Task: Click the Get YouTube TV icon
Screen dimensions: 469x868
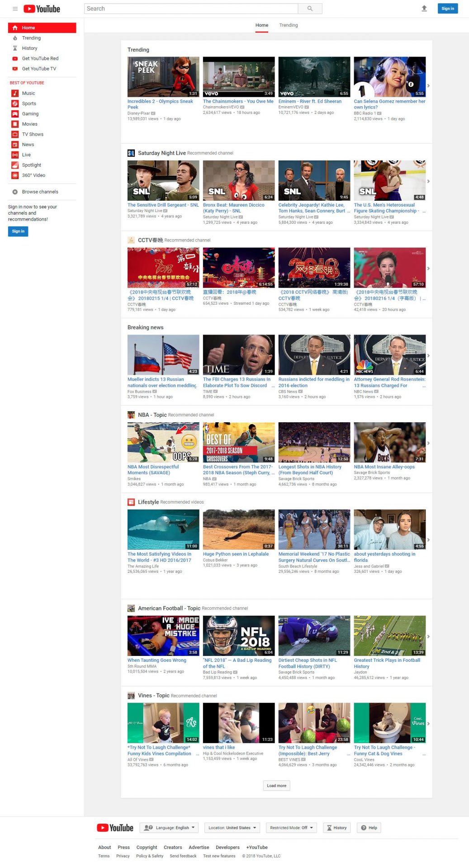Action: 15,69
